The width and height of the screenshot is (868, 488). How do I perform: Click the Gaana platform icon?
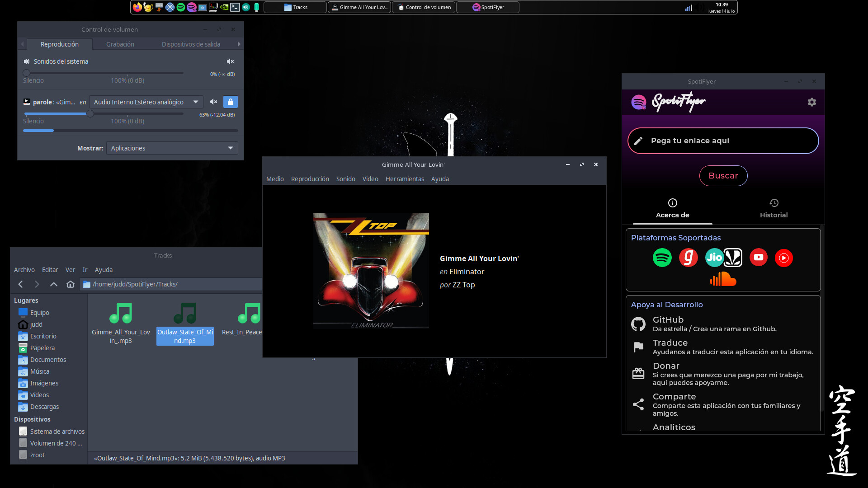click(x=688, y=258)
